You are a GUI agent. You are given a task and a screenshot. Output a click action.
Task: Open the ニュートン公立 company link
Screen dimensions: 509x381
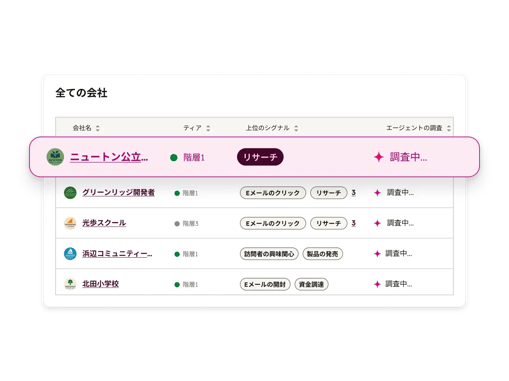pos(109,157)
